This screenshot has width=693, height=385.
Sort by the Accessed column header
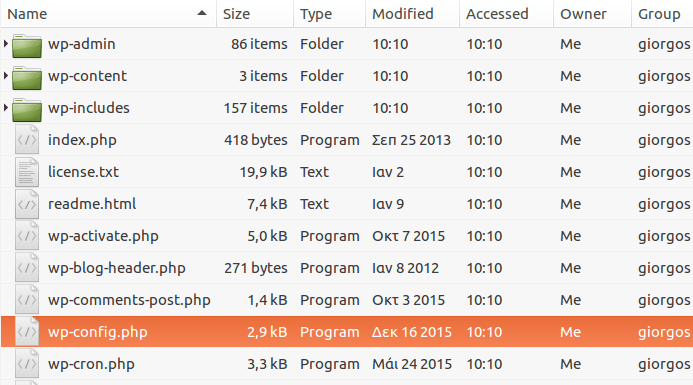click(x=506, y=14)
